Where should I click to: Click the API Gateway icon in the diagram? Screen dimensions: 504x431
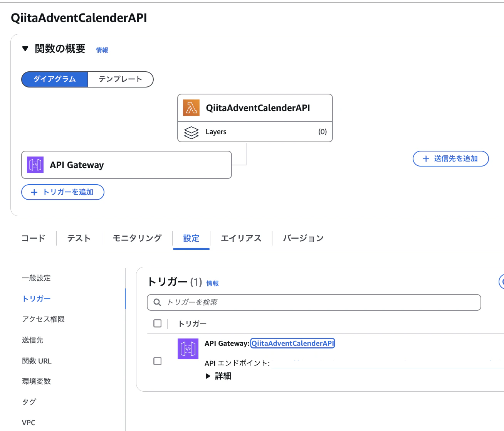click(x=35, y=165)
